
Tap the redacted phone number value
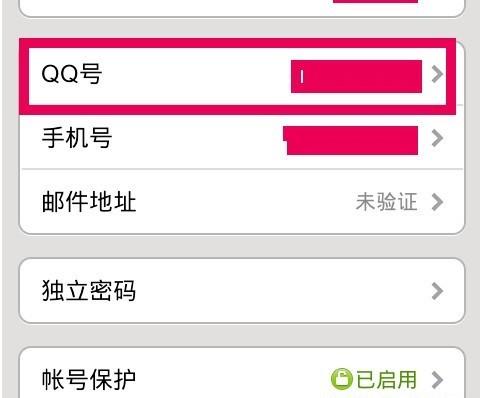click(351, 140)
